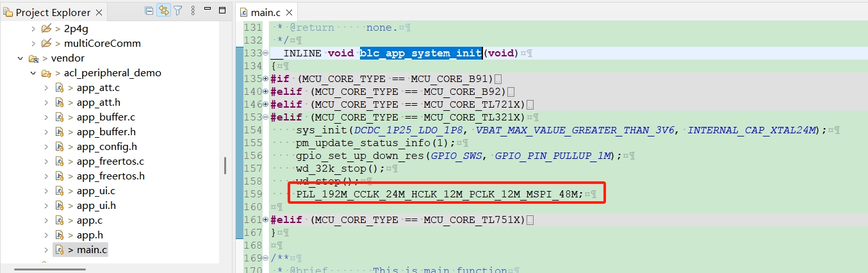
Task: Expand folded #elif block at line 146
Action: pyautogui.click(x=266, y=104)
